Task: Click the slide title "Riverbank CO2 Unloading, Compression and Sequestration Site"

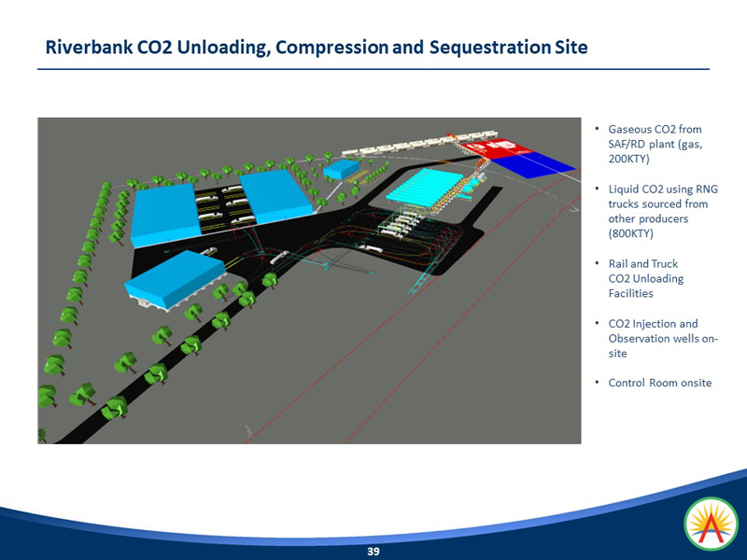Action: (317, 48)
